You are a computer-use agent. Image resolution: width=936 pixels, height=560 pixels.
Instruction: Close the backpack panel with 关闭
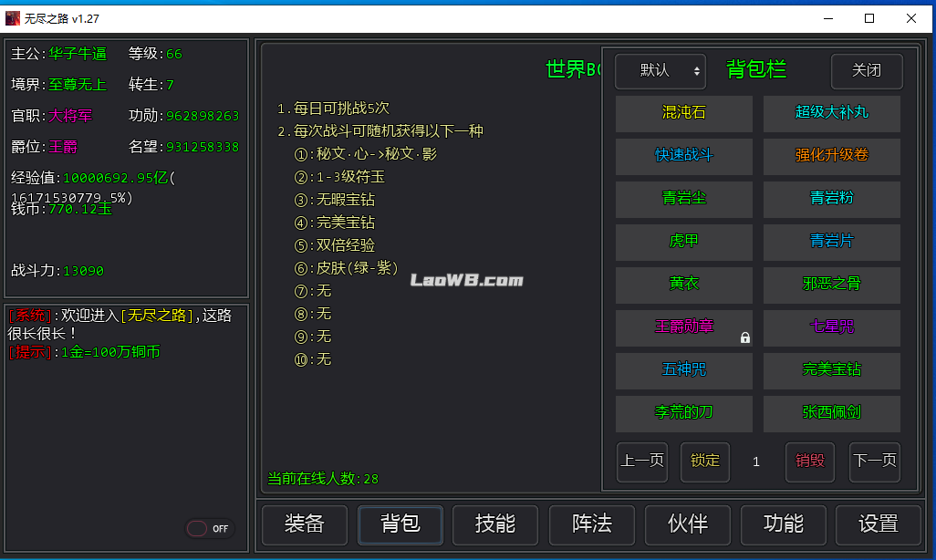point(867,71)
